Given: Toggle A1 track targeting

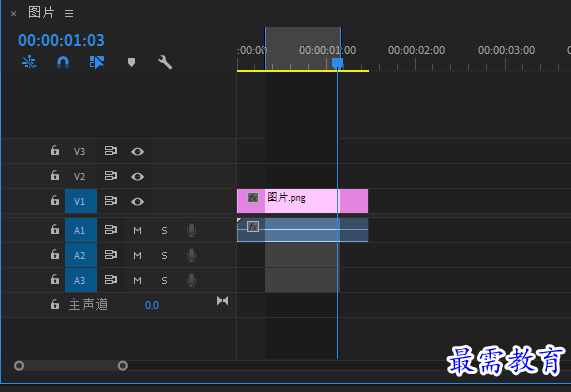Looking at the screenshot, I should point(81,230).
